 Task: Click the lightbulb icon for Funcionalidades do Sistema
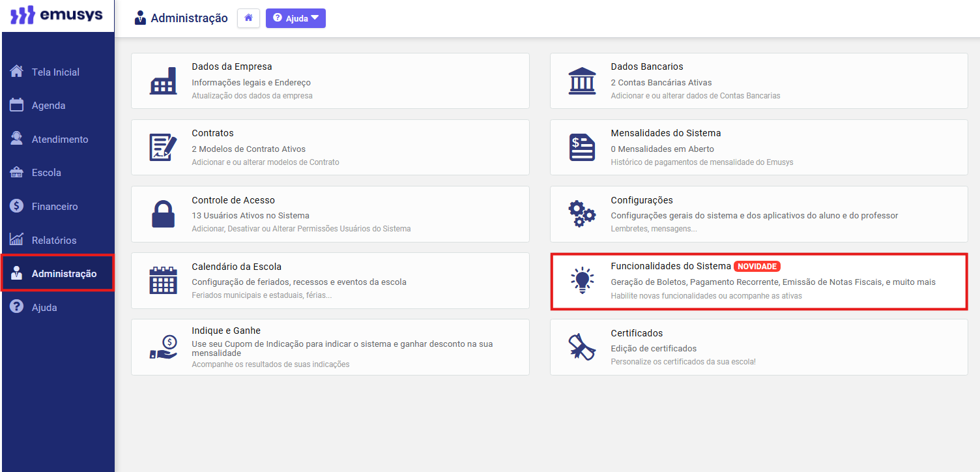click(582, 280)
